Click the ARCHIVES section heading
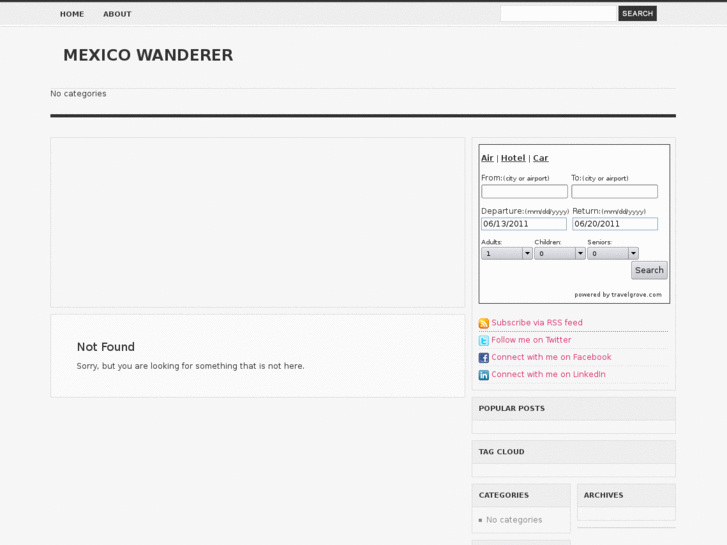Viewport: 727px width, 545px height. (x=603, y=495)
